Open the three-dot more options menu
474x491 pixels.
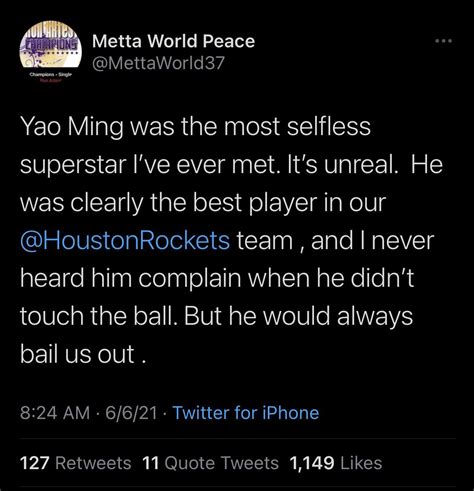[444, 41]
